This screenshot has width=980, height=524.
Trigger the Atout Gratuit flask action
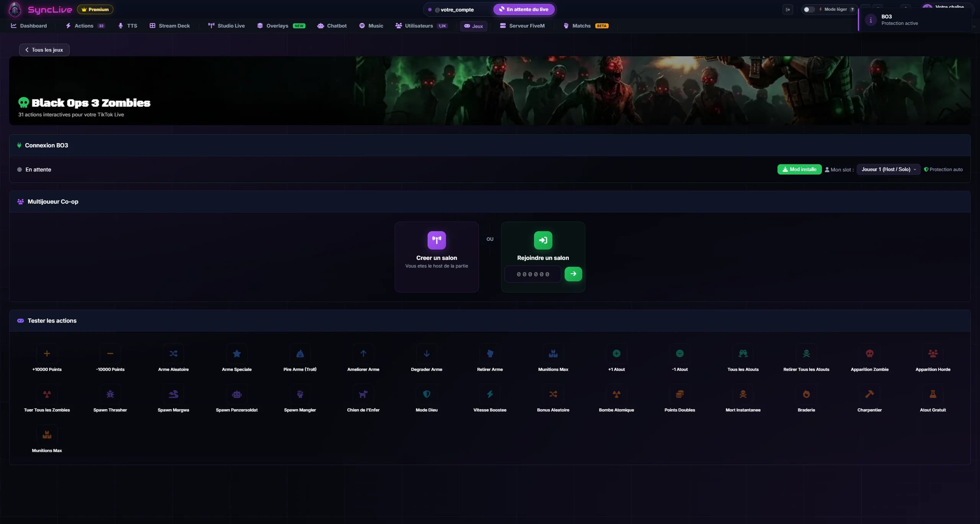click(933, 394)
